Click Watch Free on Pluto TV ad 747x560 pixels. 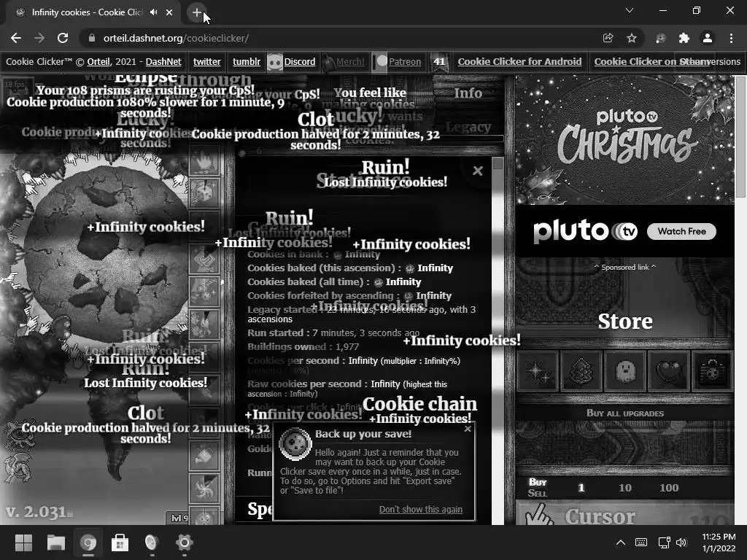click(681, 231)
